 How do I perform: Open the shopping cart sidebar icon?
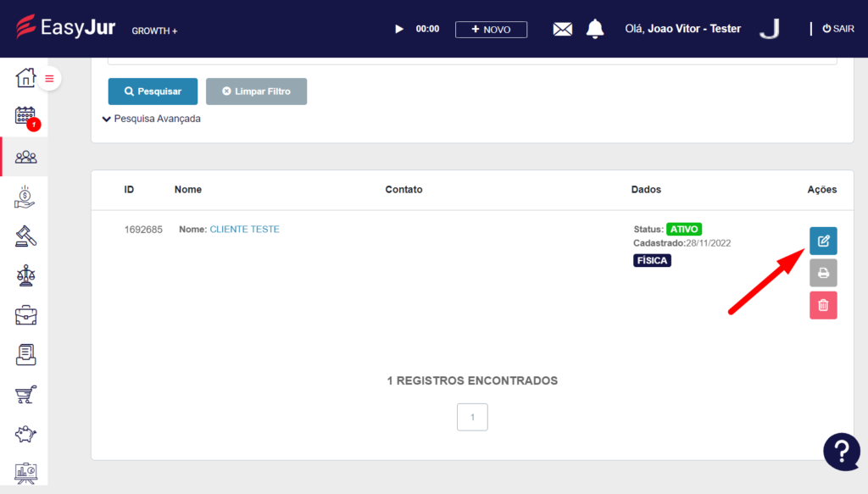click(x=25, y=394)
